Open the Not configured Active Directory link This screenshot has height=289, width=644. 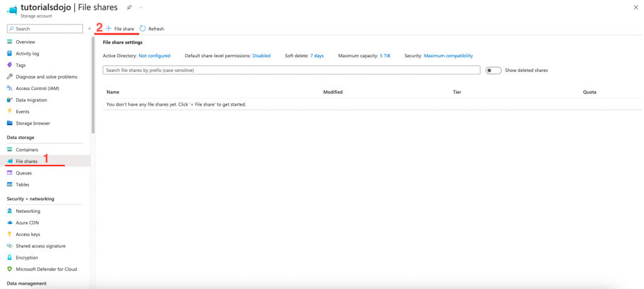pos(154,55)
